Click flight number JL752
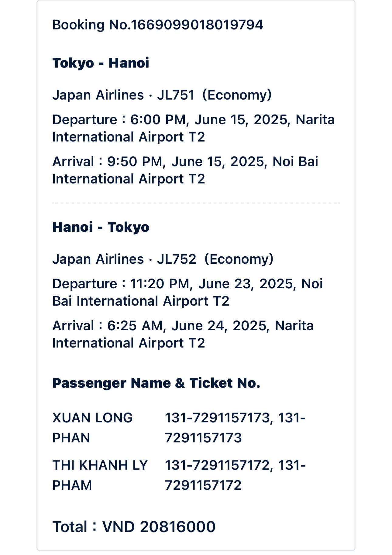Viewport: 392px width, 555px height. pos(177,259)
